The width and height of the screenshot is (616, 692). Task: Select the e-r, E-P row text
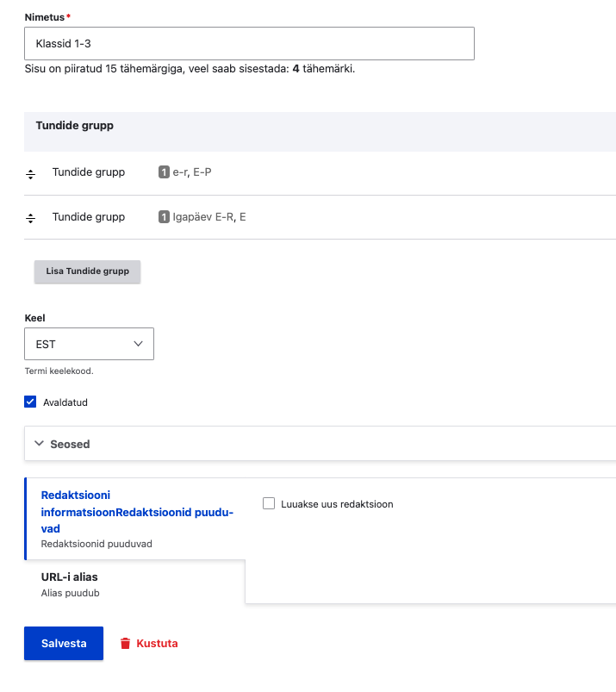click(x=192, y=172)
